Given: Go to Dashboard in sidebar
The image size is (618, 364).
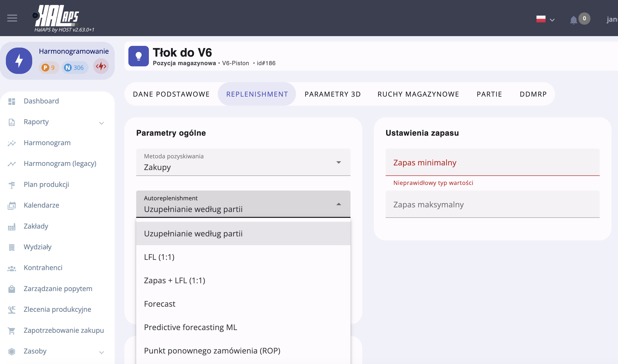Looking at the screenshot, I should pyautogui.click(x=41, y=101).
